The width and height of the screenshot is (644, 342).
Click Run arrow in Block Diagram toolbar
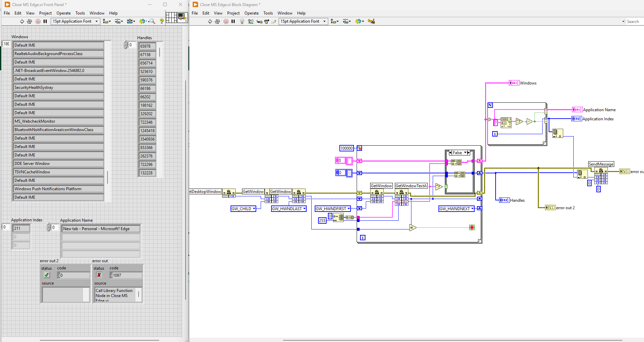210,22
